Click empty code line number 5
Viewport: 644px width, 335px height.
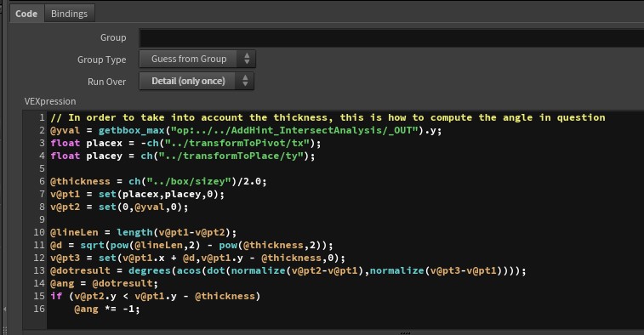click(x=42, y=168)
